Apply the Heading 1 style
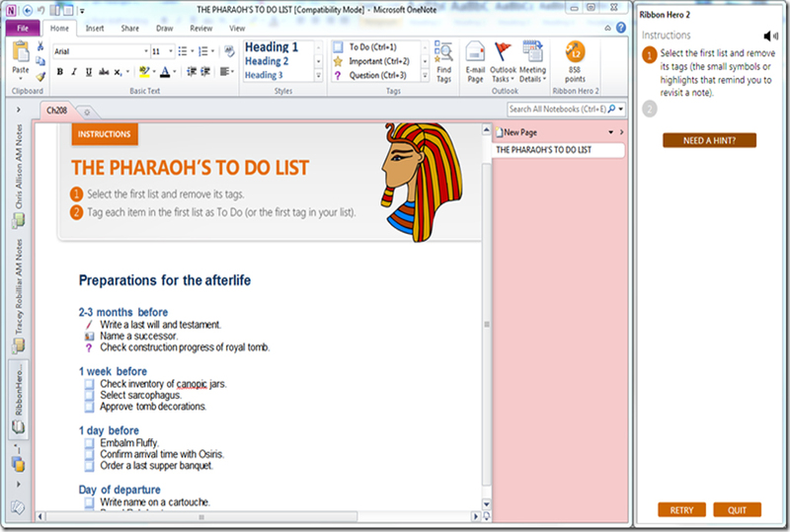790x532 pixels. 272,46
